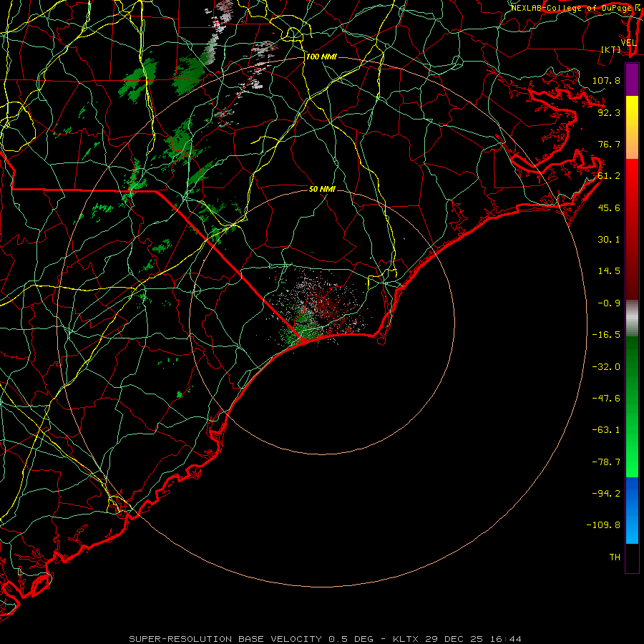Click the 30.1 legend value
Screen dimensions: 644x644
609,240
